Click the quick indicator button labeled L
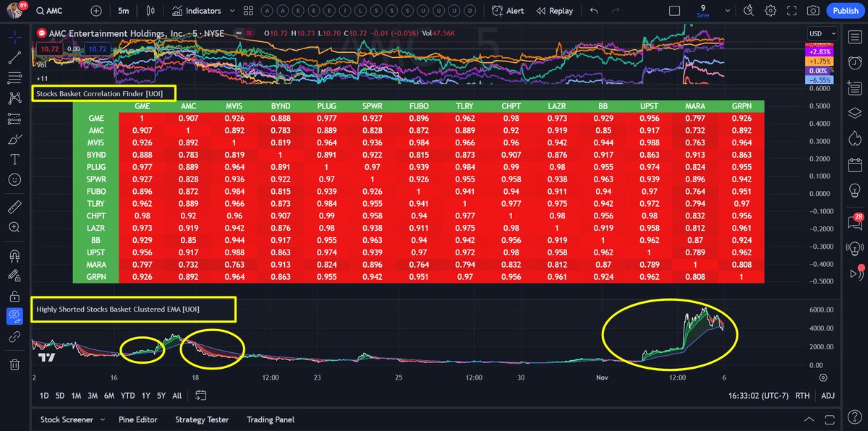This screenshot has height=431, width=868. coord(361,11)
